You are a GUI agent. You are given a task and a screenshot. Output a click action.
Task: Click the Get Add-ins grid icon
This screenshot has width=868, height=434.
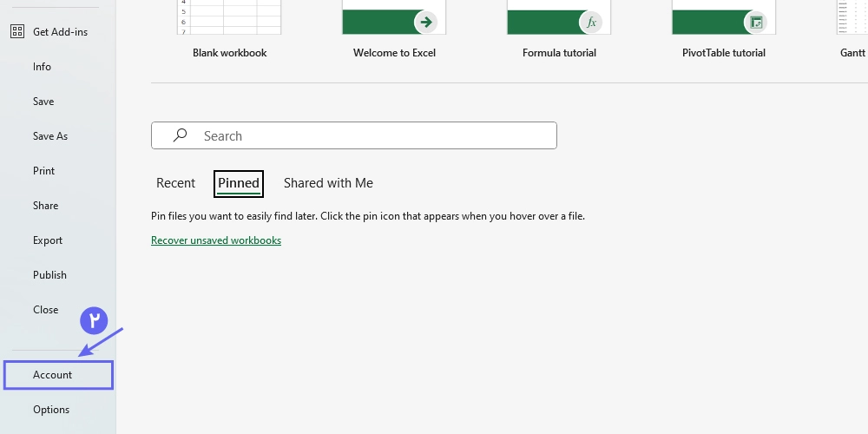pyautogui.click(x=16, y=31)
